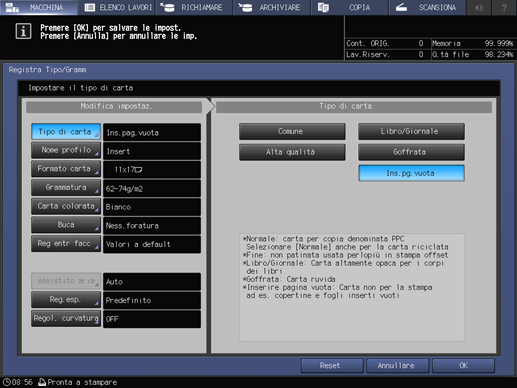517x388 pixels.
Task: Select the Tipo di carta setting
Action: (66, 132)
